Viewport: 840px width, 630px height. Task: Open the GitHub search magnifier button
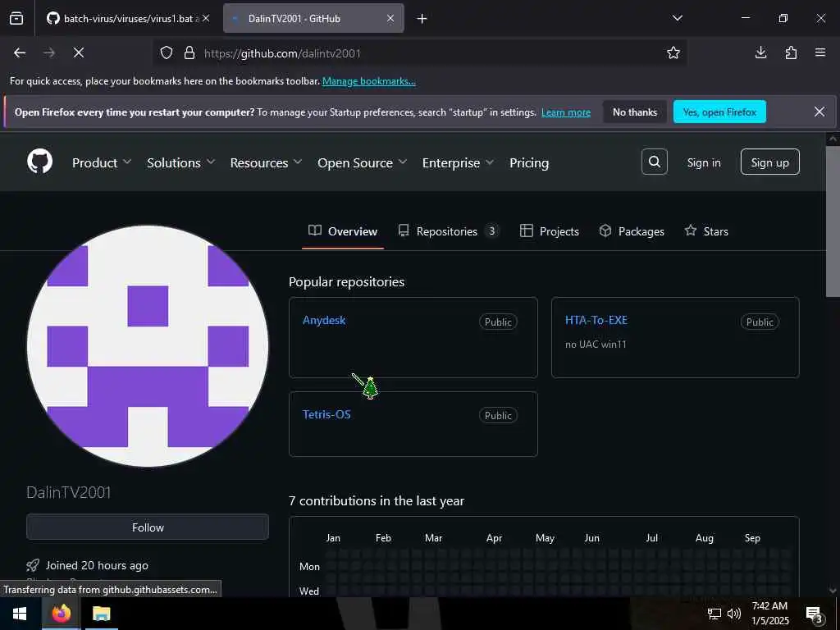coord(654,162)
